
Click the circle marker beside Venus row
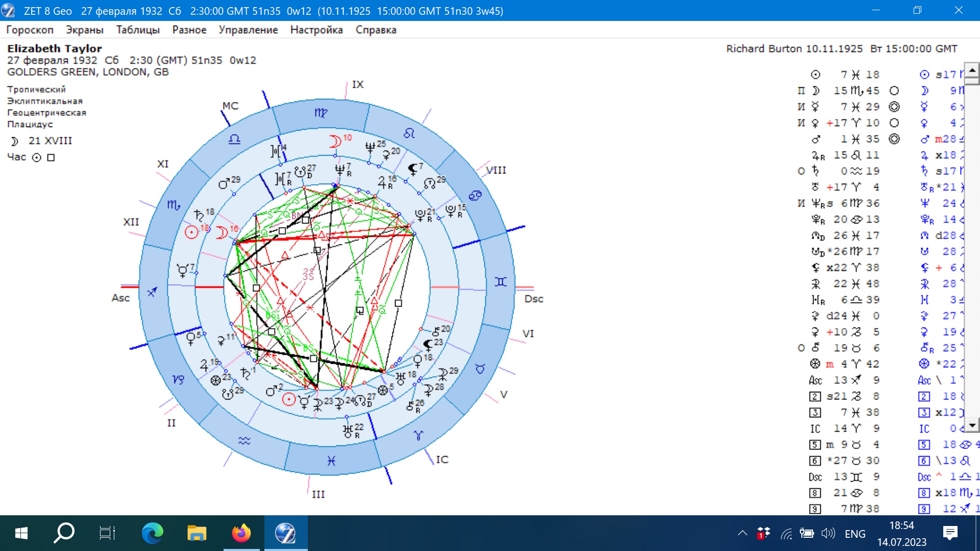click(x=894, y=123)
